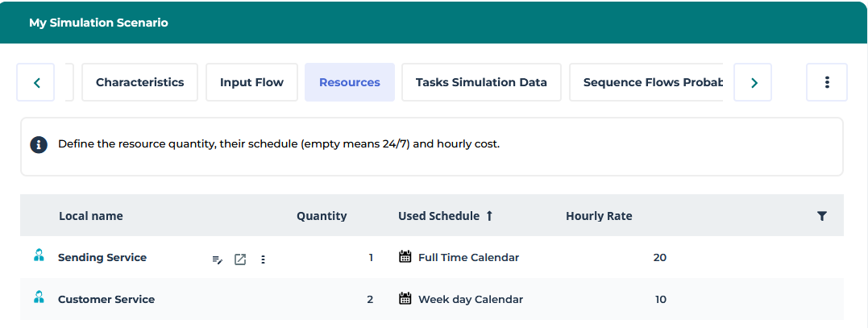This screenshot has height=328, width=868.
Task: Go to the Tasks Simulation Data tab
Action: click(x=481, y=82)
